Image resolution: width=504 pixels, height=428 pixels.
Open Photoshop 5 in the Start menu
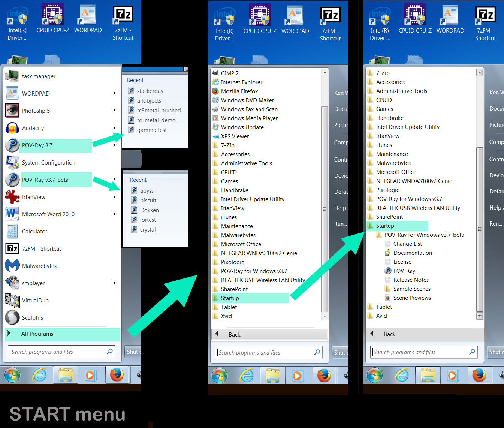36,111
